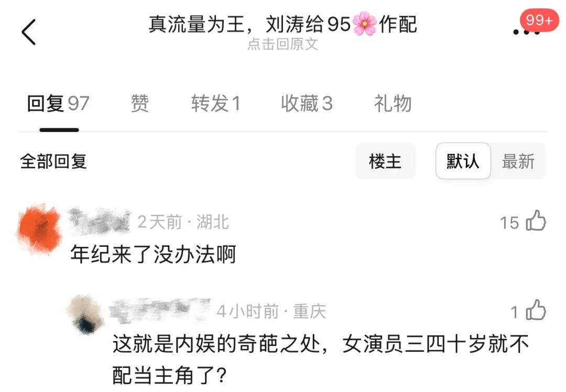Tap the reply about 内娱的奇葩之处

coord(321,360)
